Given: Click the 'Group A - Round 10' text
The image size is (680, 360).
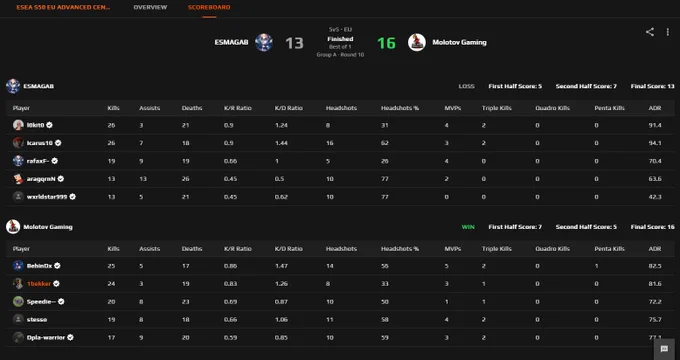Looking at the screenshot, I should (x=340, y=55).
